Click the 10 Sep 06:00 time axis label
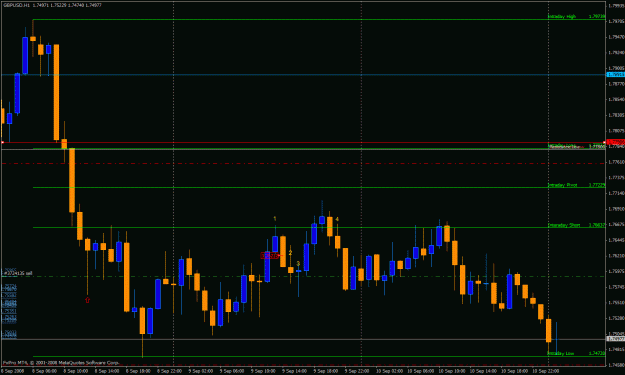Screen dimensions: 625x375 coord(421,371)
